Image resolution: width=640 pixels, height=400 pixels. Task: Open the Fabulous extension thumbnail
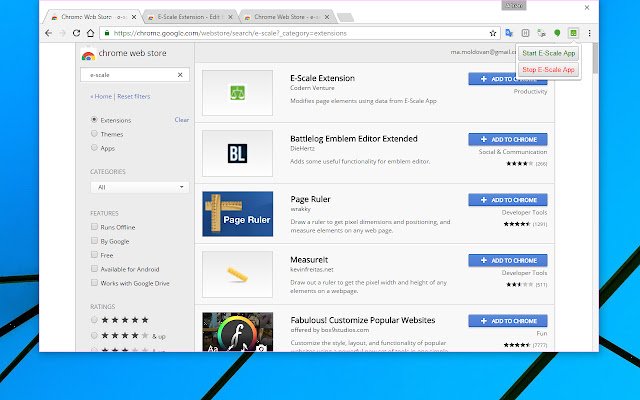(x=238, y=332)
